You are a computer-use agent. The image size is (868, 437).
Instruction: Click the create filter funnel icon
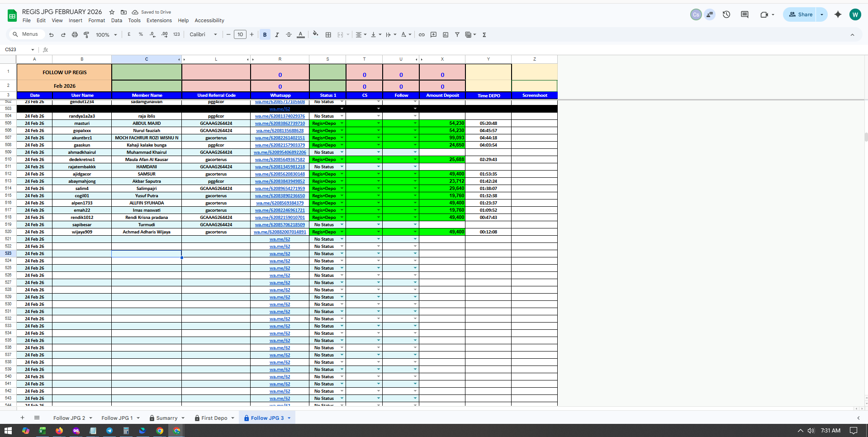point(457,35)
